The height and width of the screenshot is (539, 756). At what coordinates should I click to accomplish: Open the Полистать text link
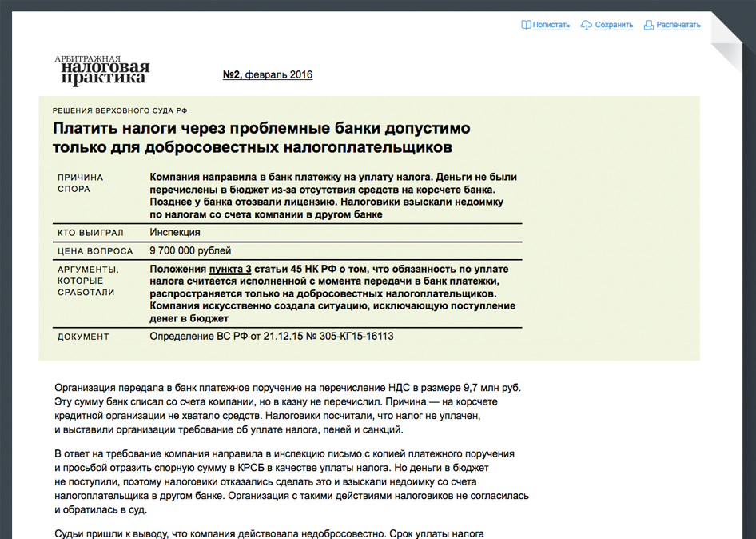click(x=551, y=25)
